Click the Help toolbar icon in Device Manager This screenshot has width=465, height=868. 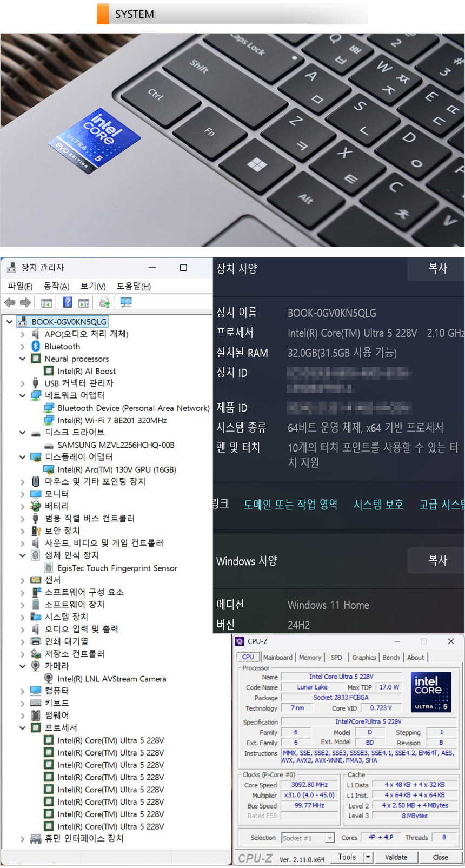coord(68,302)
